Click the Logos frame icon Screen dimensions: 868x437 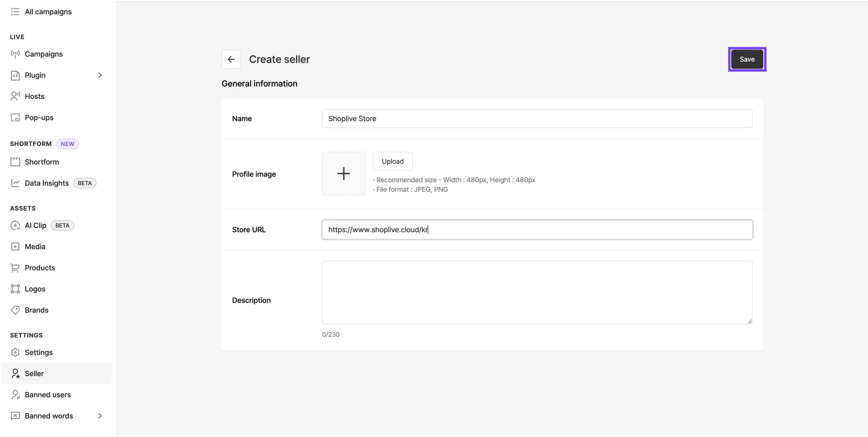tap(15, 289)
